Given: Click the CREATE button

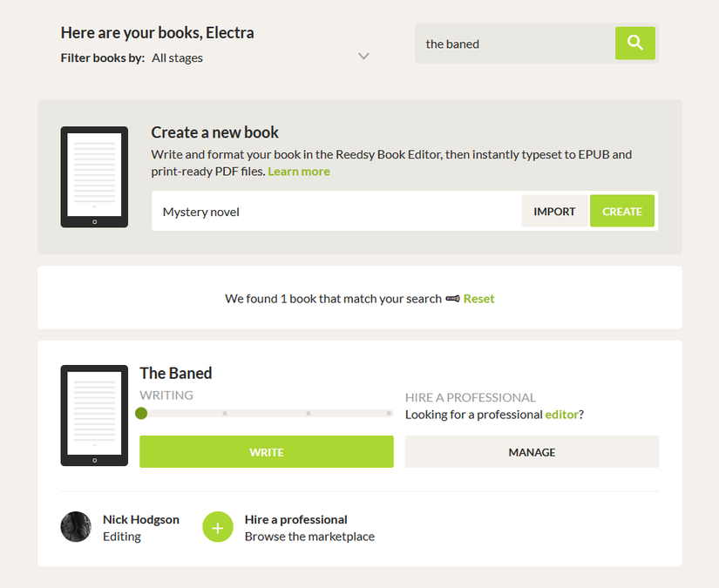Looking at the screenshot, I should [x=621, y=211].
